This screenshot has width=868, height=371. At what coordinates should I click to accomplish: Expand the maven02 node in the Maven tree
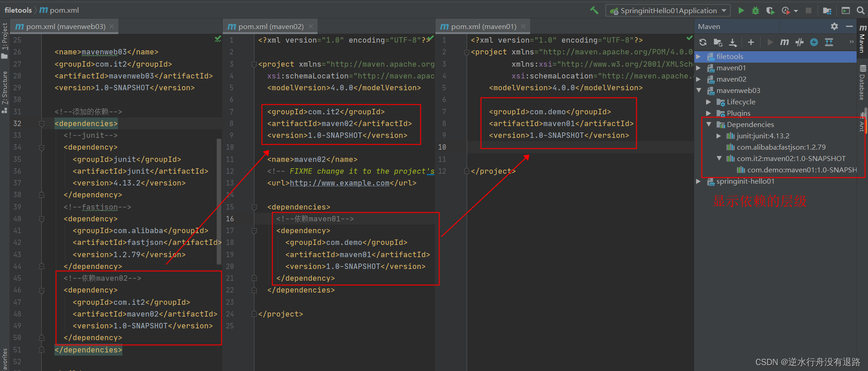coord(699,79)
